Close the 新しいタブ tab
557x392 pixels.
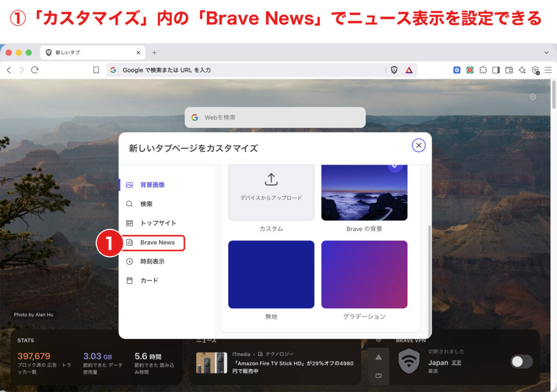pyautogui.click(x=138, y=53)
